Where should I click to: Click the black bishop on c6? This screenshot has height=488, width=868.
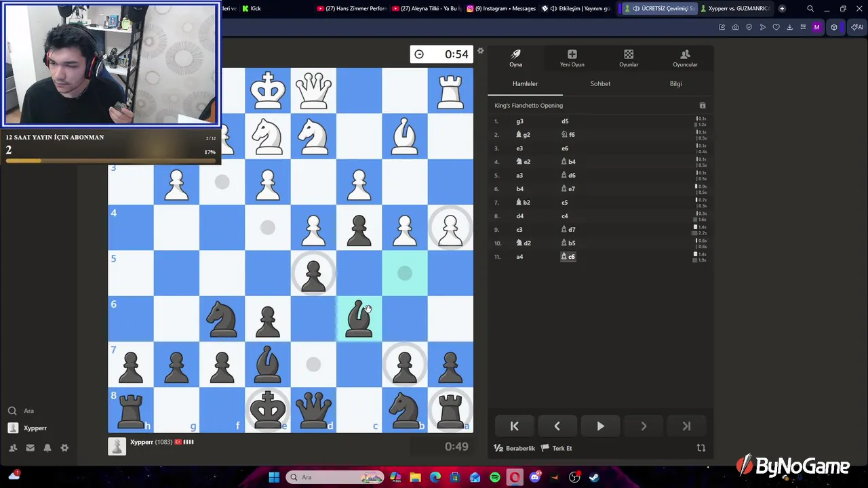(359, 319)
